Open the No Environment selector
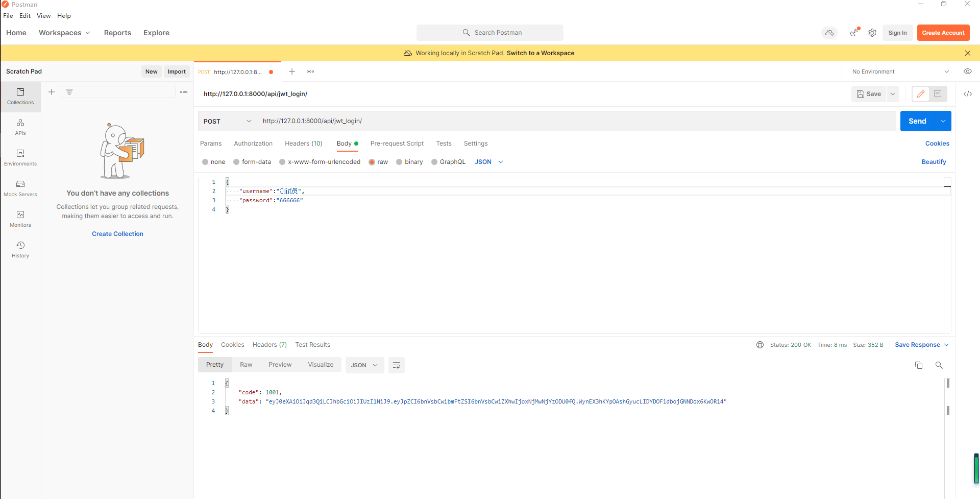This screenshot has width=980, height=499. [x=900, y=72]
